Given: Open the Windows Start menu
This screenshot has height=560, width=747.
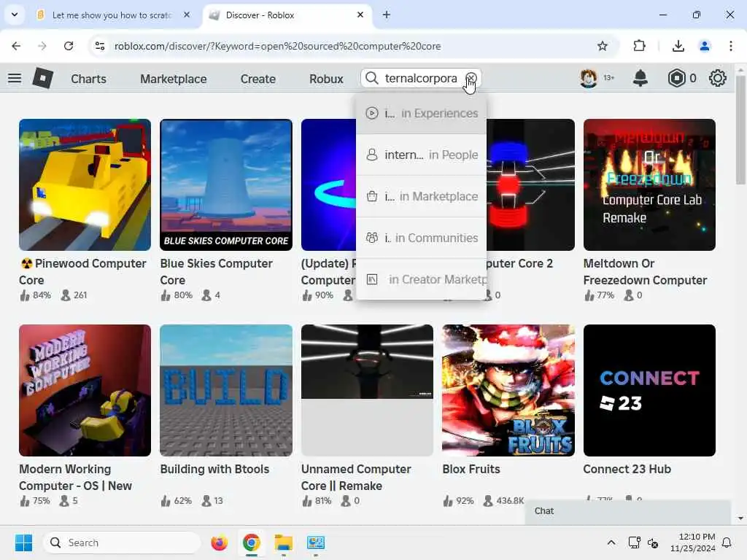Looking at the screenshot, I should [x=23, y=542].
